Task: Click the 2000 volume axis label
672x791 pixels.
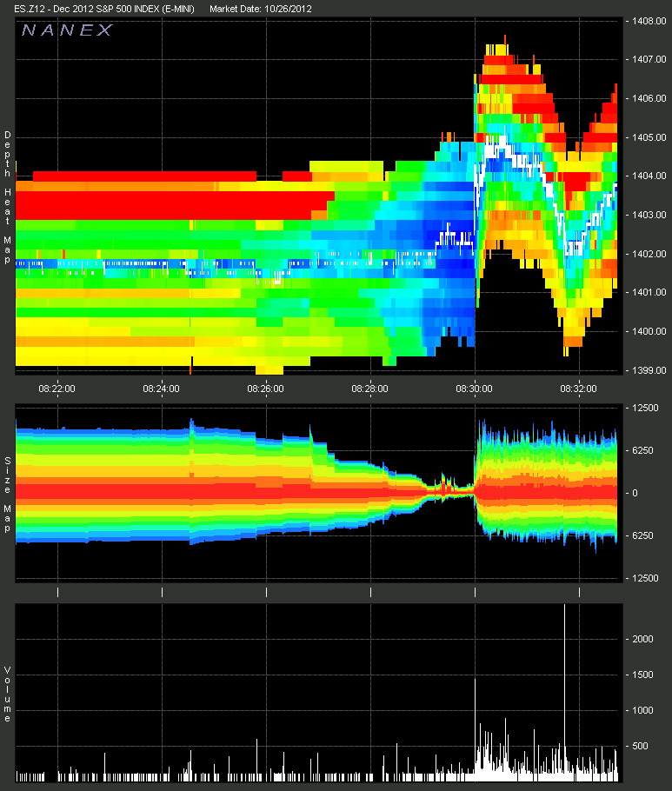Action: pyautogui.click(x=642, y=639)
